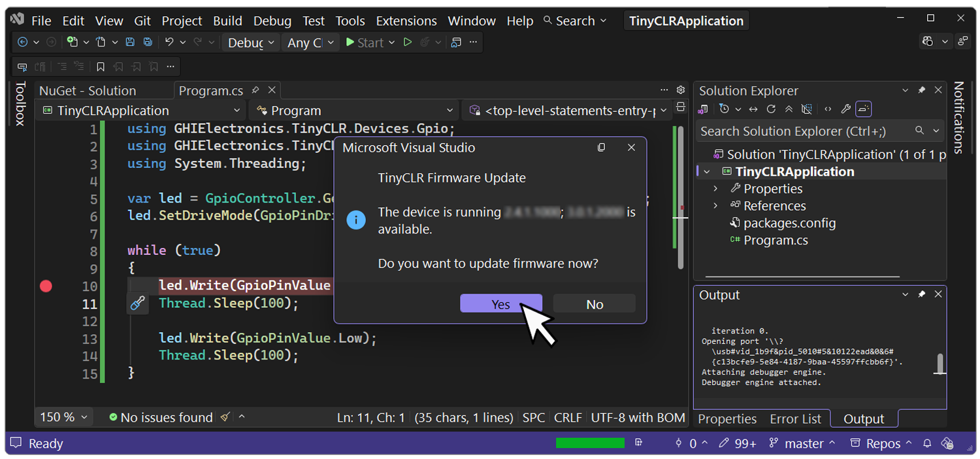Click the Pending Changes Filter clock icon
This screenshot has width=980, height=459.
click(723, 109)
